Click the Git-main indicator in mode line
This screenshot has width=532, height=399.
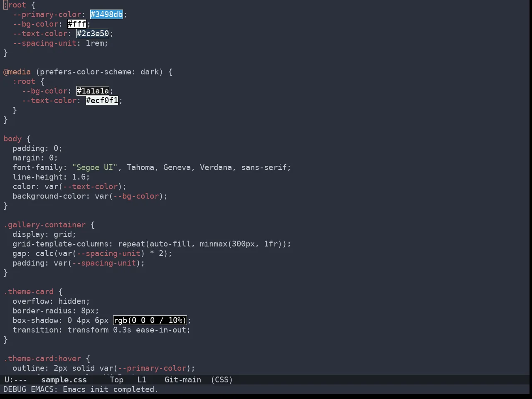click(x=183, y=380)
